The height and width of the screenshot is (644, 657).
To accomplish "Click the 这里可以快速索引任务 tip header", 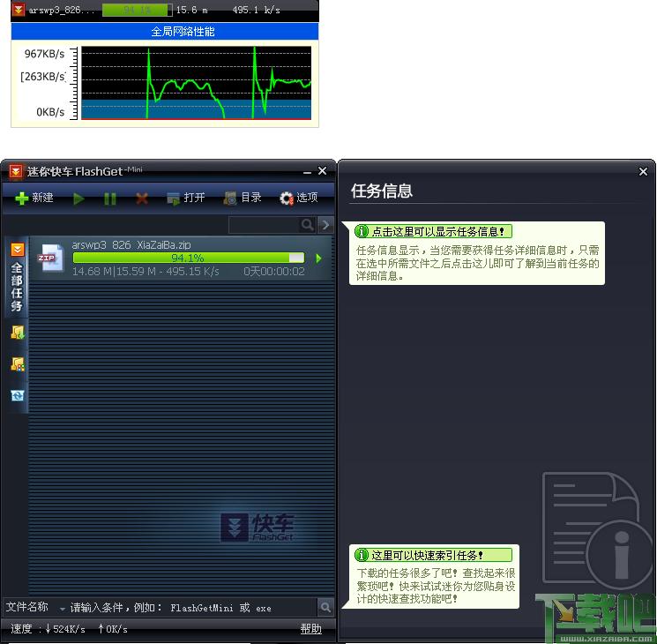I will coord(433,555).
